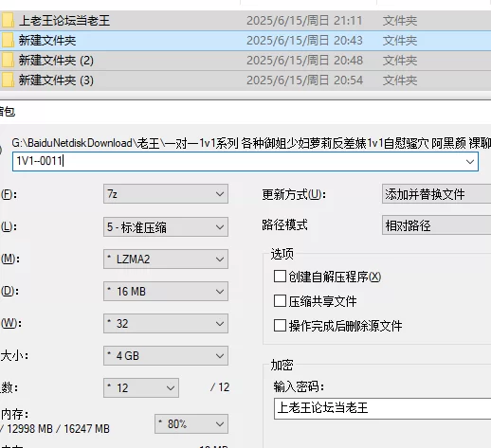Click the folder icon for 新建文件夹 (3)

point(8,81)
